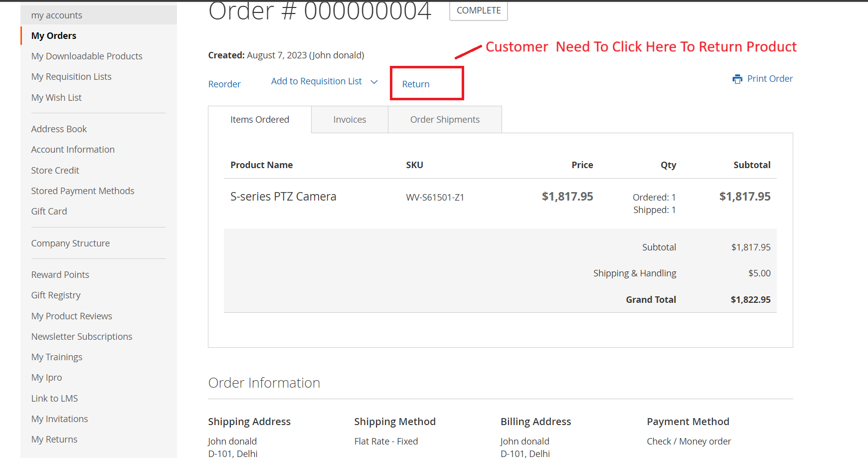Switch to the Order Shipments tab
This screenshot has height=462, width=868.
pyautogui.click(x=445, y=120)
